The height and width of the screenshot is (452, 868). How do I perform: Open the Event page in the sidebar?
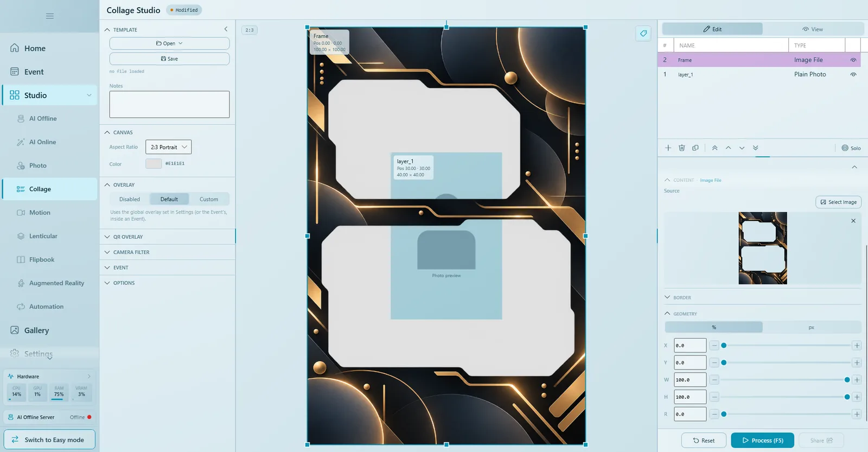tap(49, 72)
